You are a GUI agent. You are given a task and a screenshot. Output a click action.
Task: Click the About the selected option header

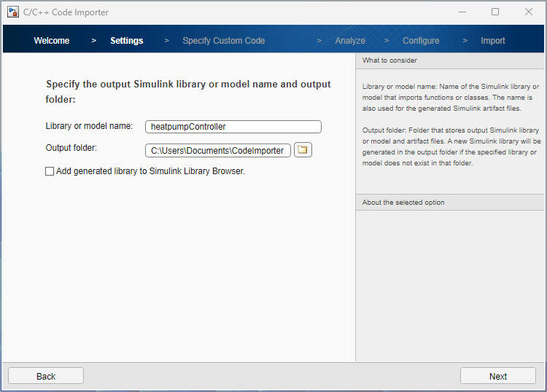(450, 202)
